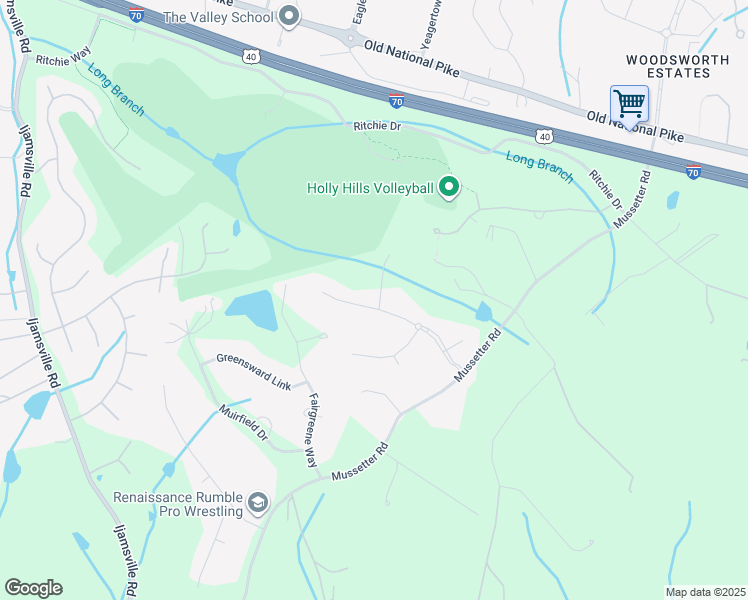Click the US 40 shield near Long Branch
The image size is (748, 600).
click(544, 137)
